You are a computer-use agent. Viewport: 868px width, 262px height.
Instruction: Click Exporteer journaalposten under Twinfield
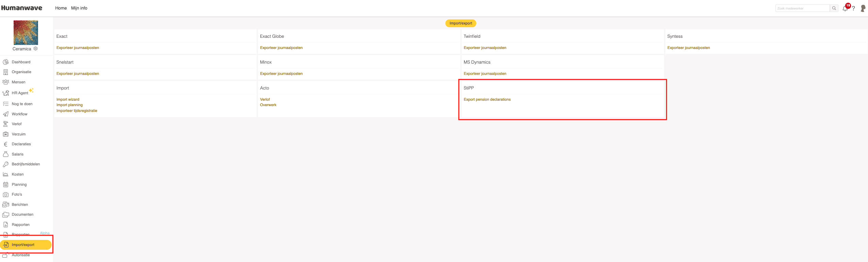(x=485, y=48)
